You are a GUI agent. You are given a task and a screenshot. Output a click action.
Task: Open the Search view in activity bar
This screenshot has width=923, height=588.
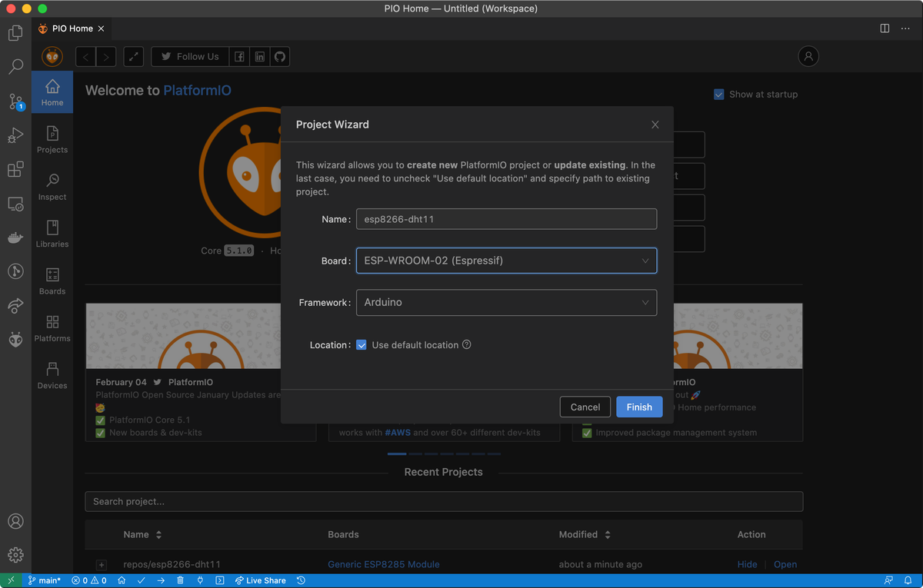(15, 67)
